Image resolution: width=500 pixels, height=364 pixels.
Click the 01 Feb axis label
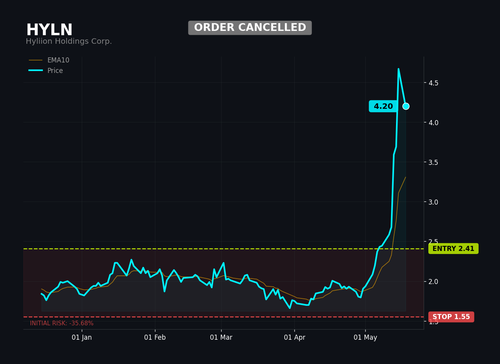click(155, 337)
